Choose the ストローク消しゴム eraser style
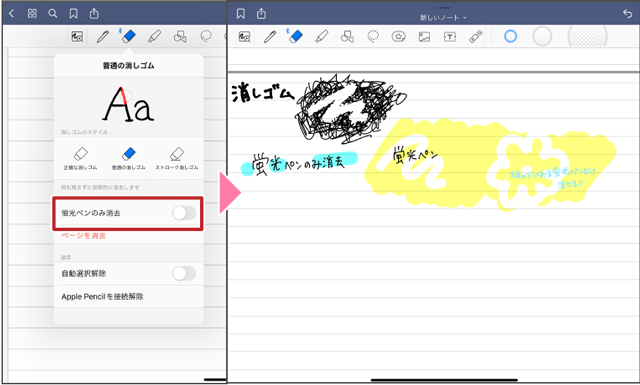 tap(177, 158)
